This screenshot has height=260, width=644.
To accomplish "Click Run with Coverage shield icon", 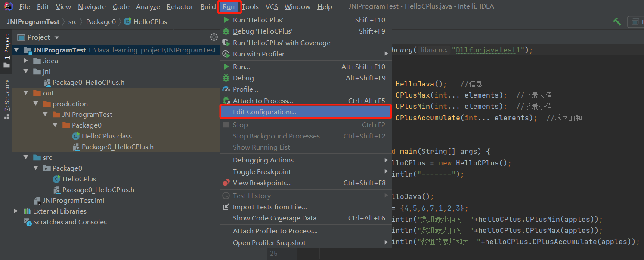I will click(226, 43).
